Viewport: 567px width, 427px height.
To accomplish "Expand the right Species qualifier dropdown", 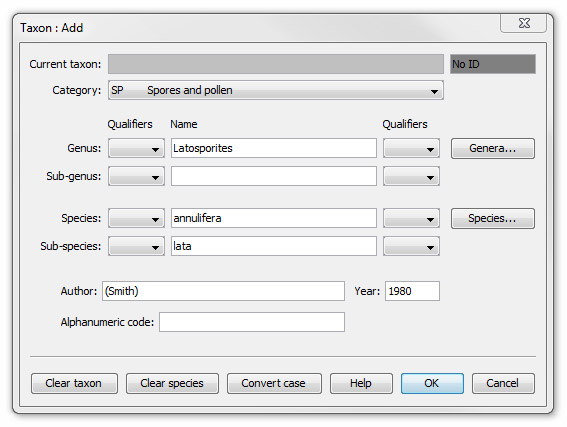I will point(412,218).
